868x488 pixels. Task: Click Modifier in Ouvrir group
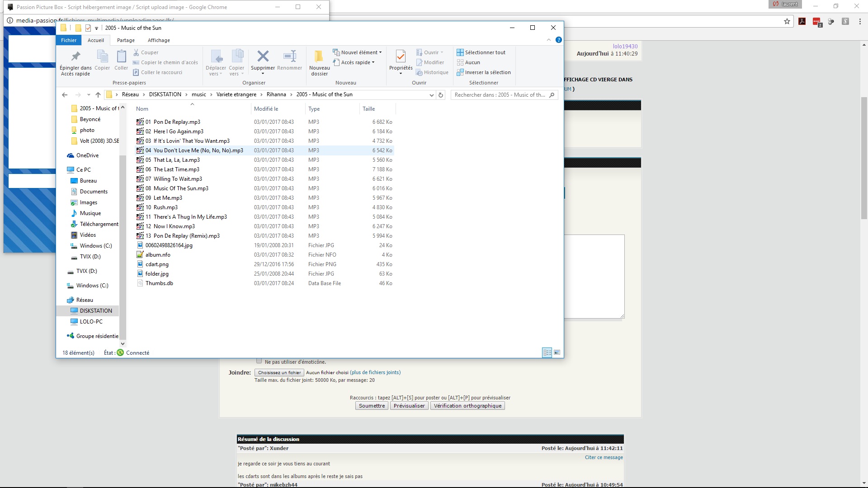(x=430, y=62)
